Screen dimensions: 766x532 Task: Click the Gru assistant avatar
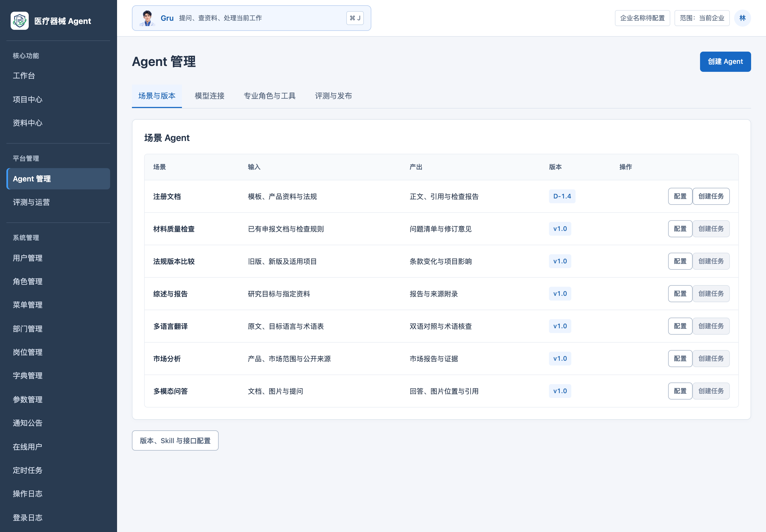(147, 18)
